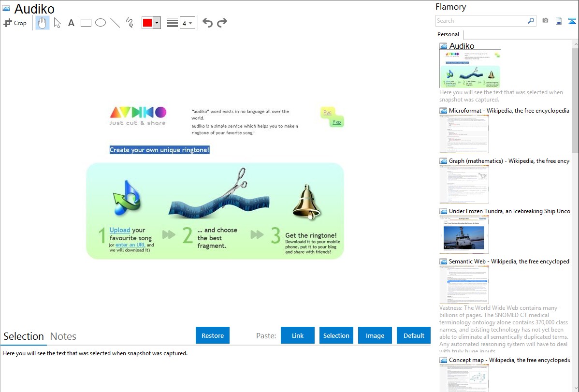Switch to the Notes tab
The image size is (579, 392).
click(63, 336)
